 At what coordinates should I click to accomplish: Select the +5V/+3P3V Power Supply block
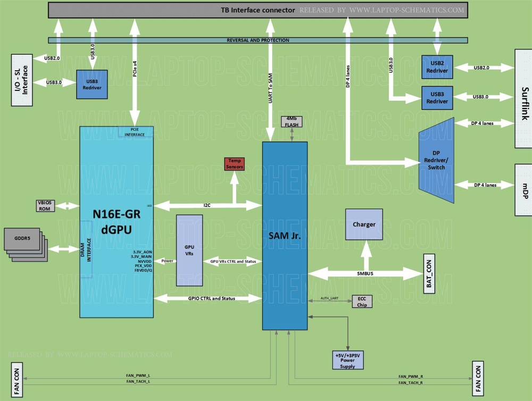tap(348, 360)
